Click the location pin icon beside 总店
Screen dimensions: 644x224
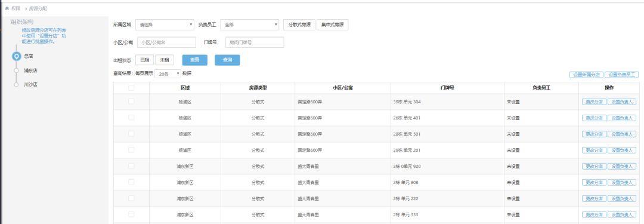[16, 56]
